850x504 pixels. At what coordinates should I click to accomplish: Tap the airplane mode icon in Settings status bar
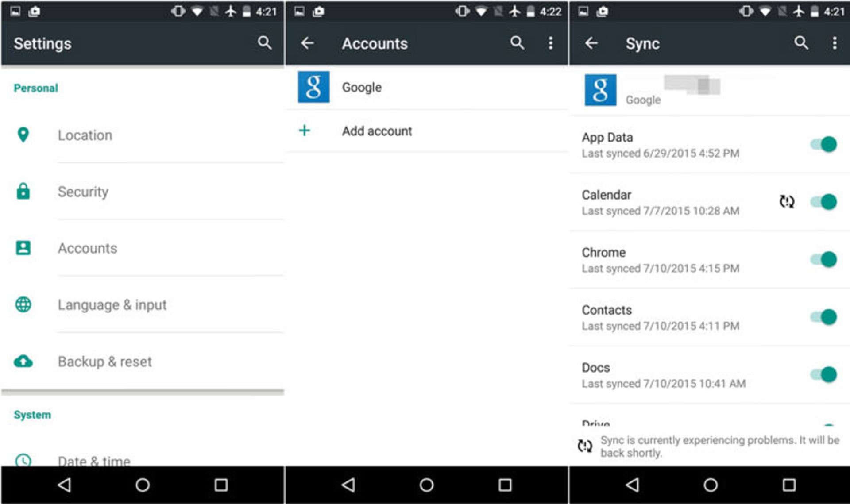(x=231, y=11)
